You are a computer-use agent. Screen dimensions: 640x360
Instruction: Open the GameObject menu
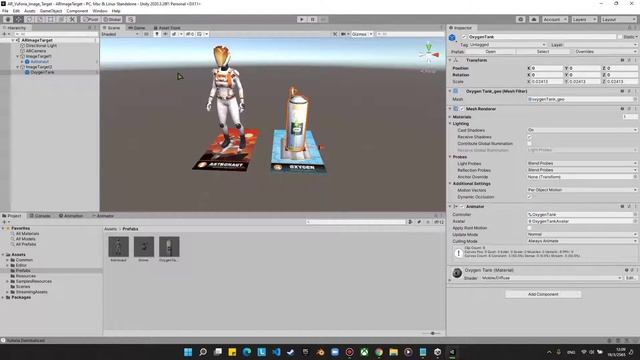tap(51, 11)
